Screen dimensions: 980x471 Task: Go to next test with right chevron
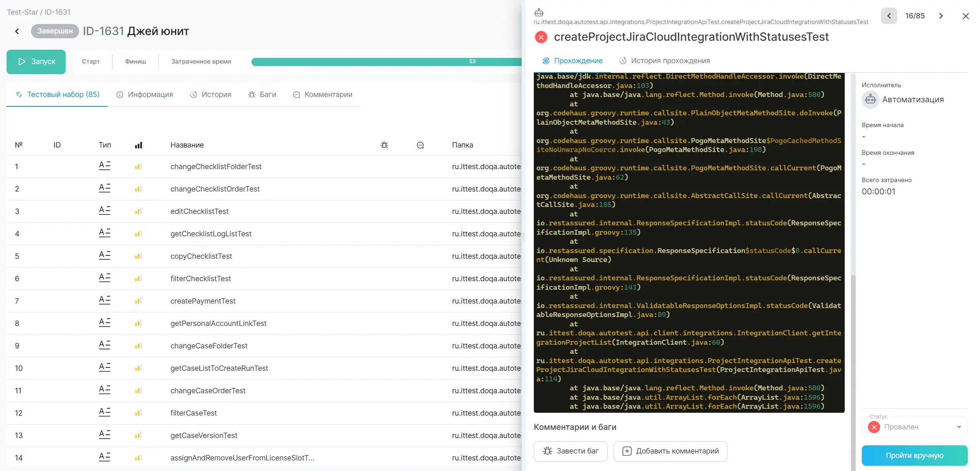click(941, 16)
